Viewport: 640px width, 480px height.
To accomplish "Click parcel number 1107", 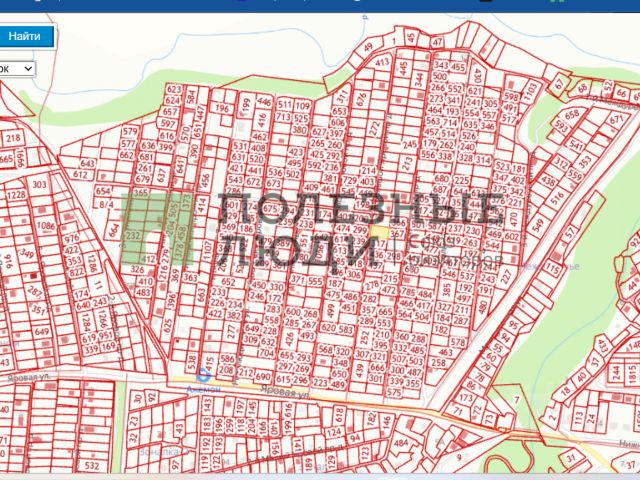I will tap(208, 250).
